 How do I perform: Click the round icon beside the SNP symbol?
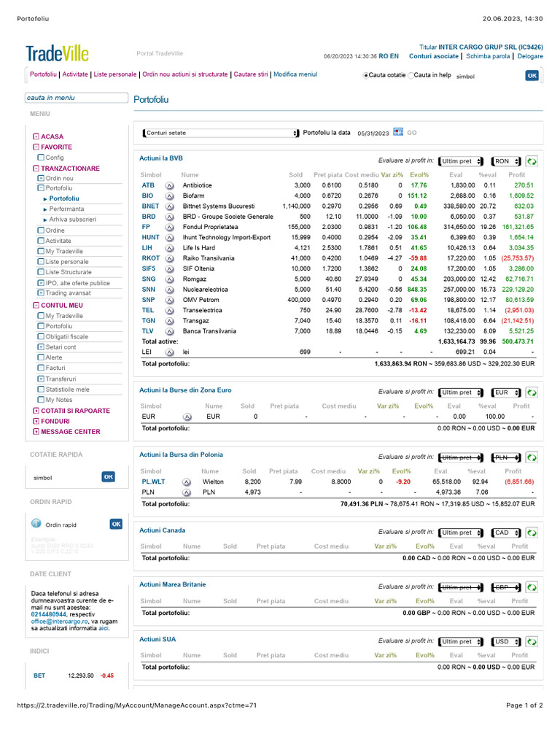pyautogui.click(x=169, y=301)
